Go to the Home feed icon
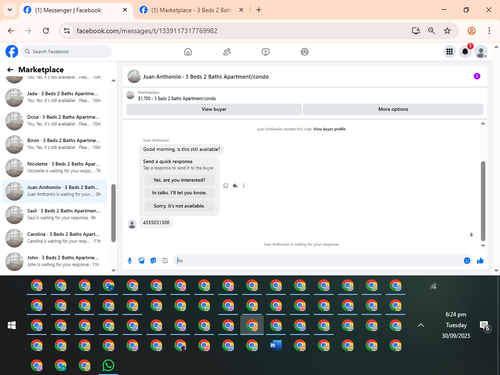The height and width of the screenshot is (375, 500). point(188,52)
